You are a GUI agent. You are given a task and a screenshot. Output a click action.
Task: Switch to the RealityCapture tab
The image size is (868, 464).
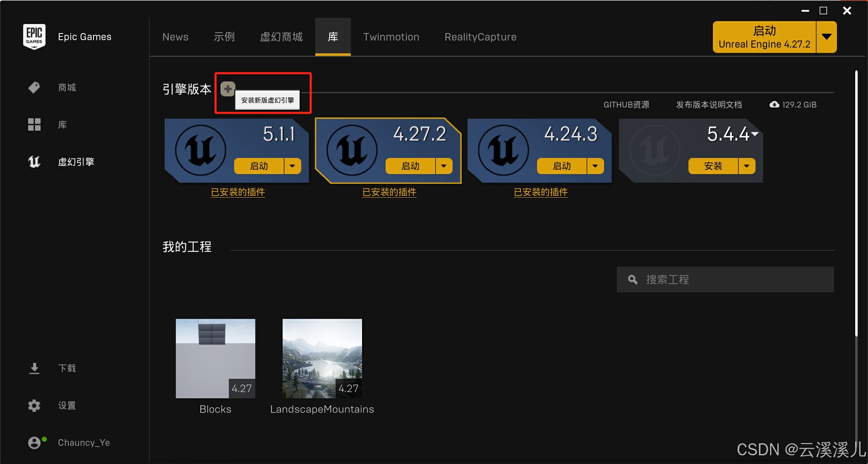point(480,37)
